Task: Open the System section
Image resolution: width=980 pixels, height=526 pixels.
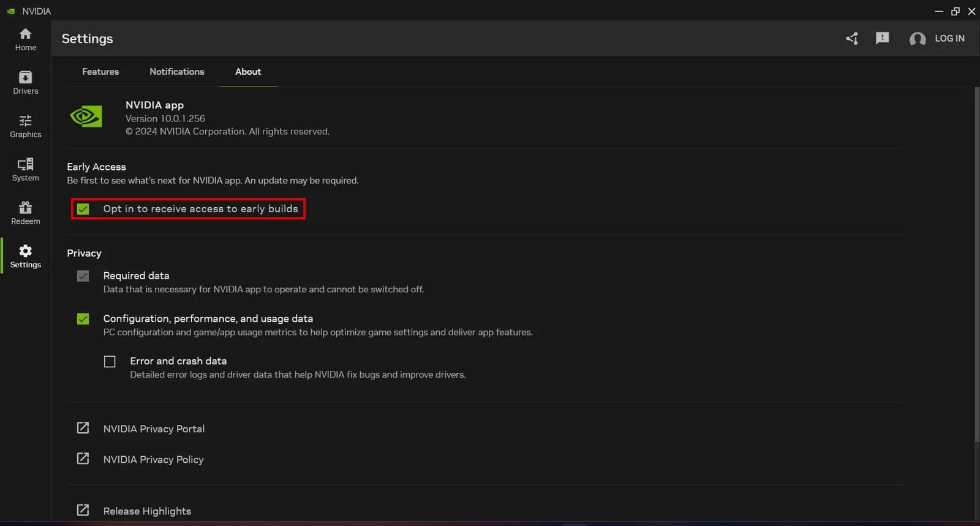Action: coord(25,170)
